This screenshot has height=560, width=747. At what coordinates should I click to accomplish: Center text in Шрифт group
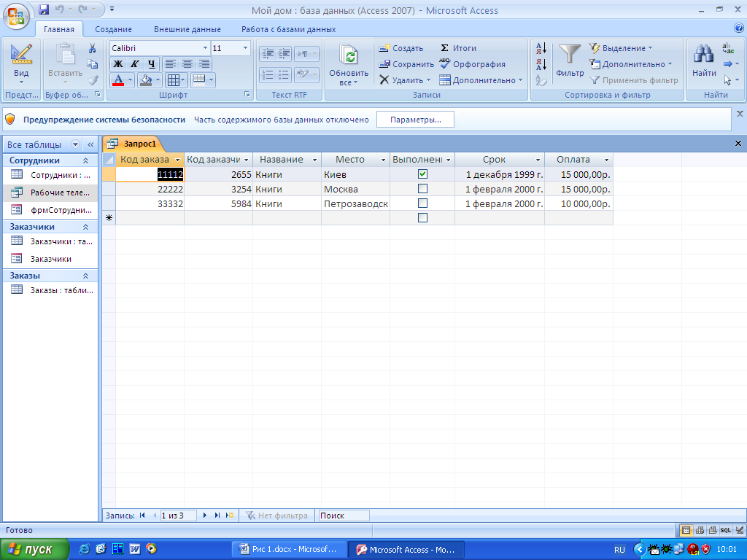(x=187, y=64)
